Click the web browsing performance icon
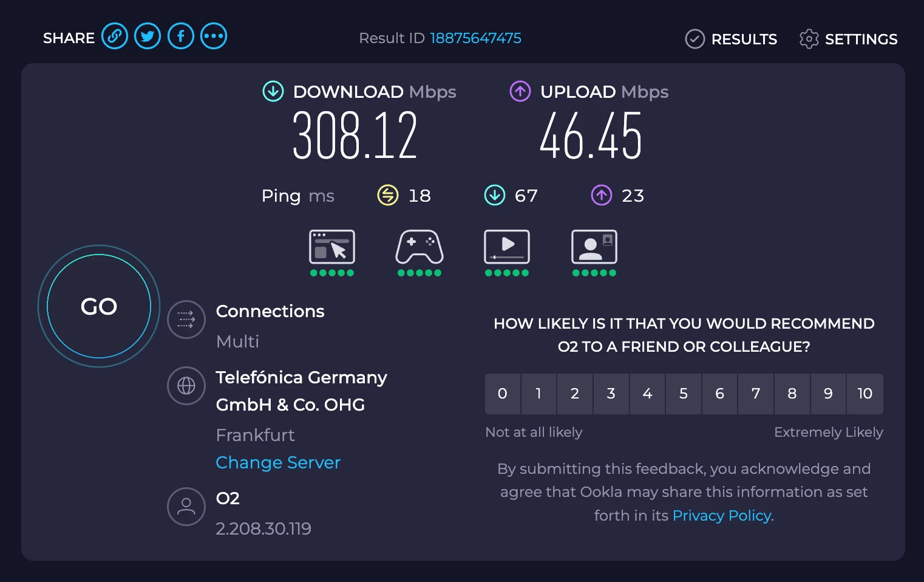 pos(332,247)
